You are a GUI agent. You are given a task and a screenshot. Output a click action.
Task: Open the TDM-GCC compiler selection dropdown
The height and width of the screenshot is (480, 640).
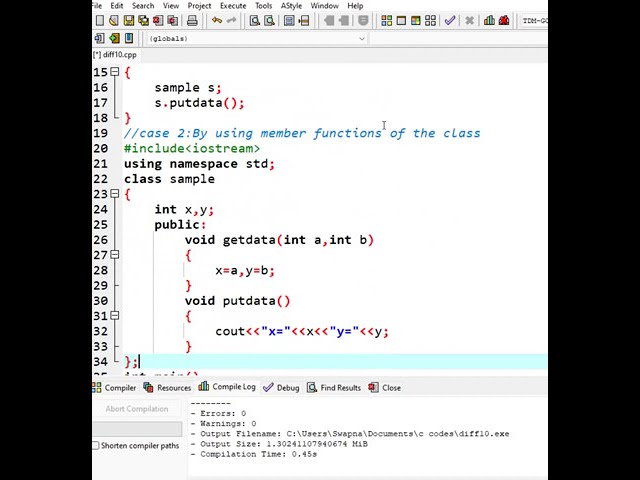[x=534, y=20]
